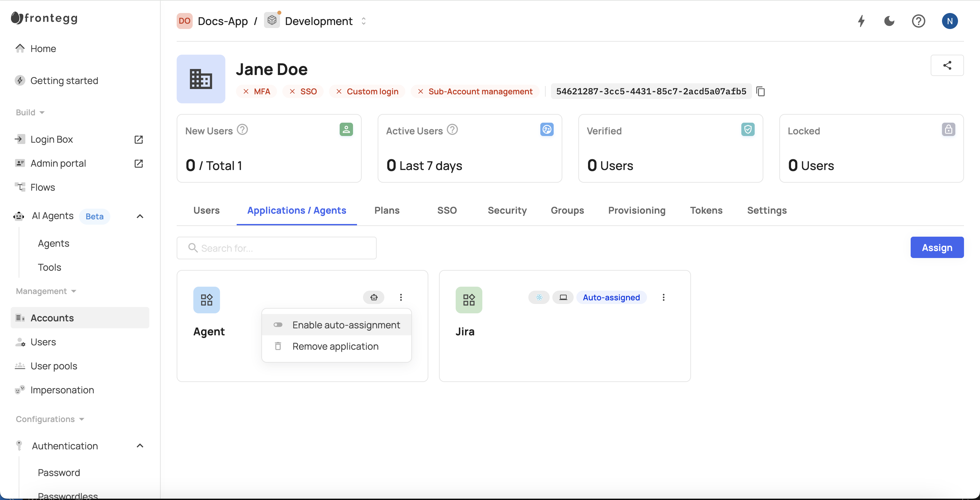Click the robot badge on the Agent card

[x=374, y=297]
